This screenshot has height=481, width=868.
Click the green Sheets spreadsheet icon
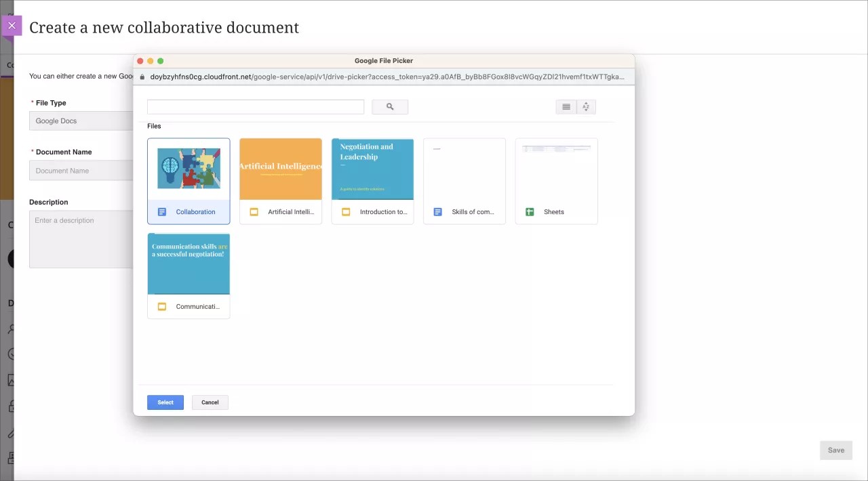(x=529, y=211)
